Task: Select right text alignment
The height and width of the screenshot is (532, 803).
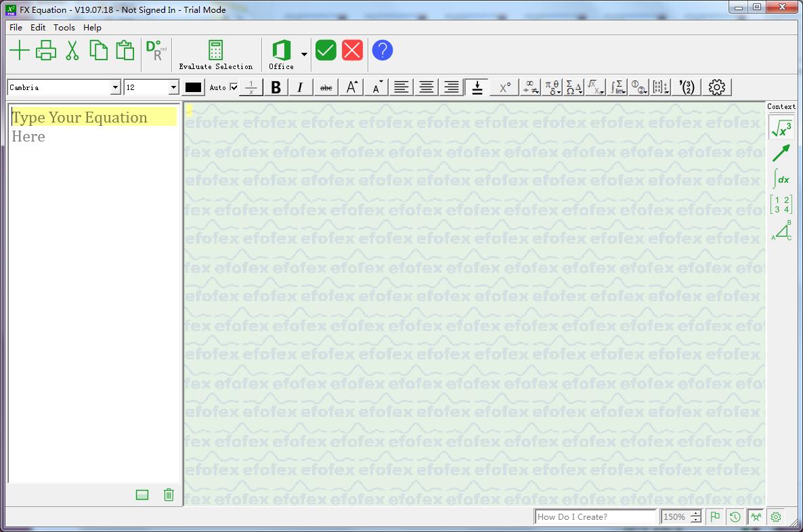Action: 451,87
